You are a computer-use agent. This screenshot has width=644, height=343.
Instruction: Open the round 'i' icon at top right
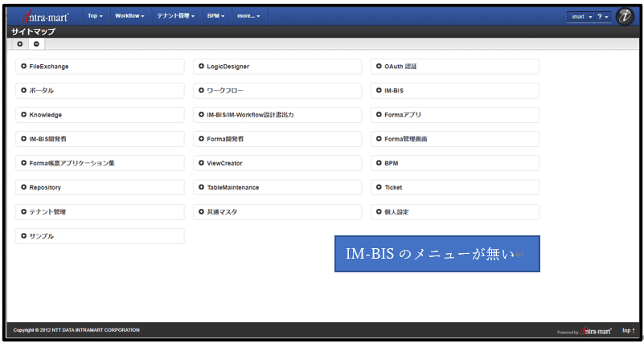(625, 17)
